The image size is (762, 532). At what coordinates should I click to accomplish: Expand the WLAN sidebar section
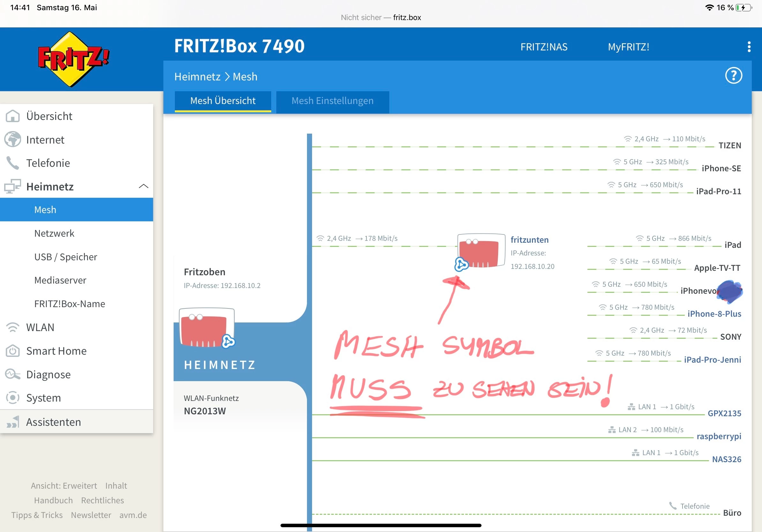coord(40,327)
